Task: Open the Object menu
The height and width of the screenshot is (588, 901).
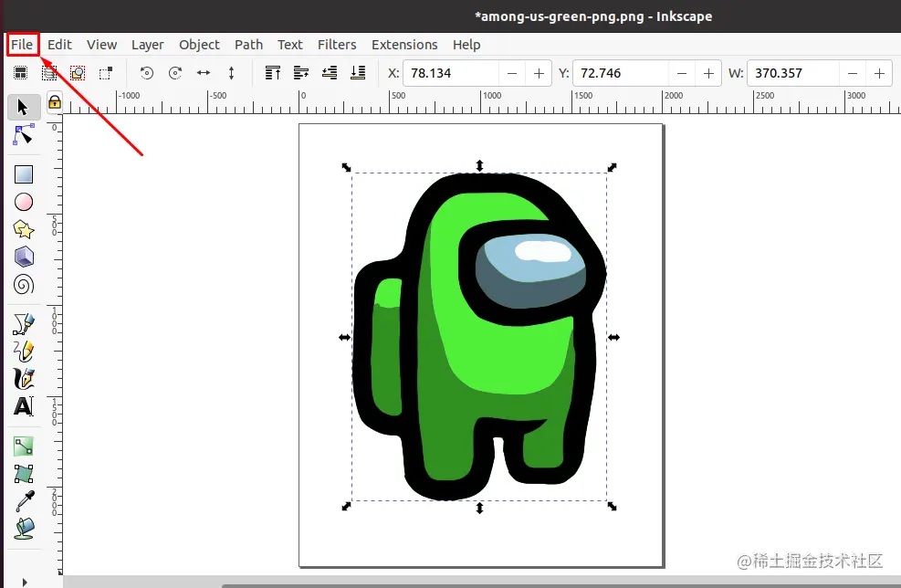Action: click(199, 44)
